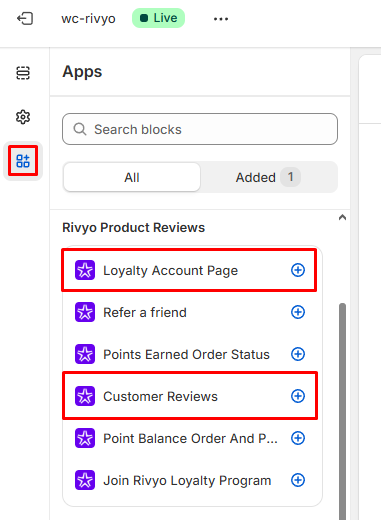Image resolution: width=381 pixels, height=520 pixels.
Task: Click the Live status badge
Action: 159,18
